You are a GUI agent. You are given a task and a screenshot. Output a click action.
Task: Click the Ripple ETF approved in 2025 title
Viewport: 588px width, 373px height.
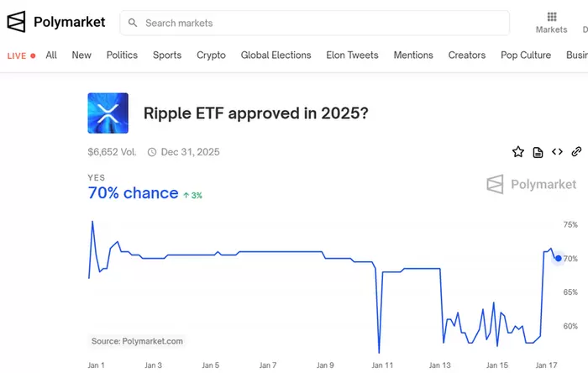tap(256, 113)
